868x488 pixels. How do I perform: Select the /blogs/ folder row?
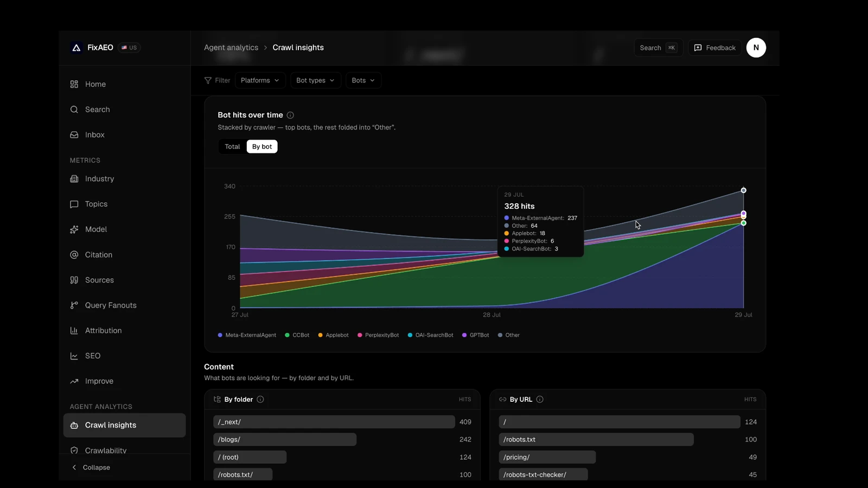pyautogui.click(x=342, y=440)
